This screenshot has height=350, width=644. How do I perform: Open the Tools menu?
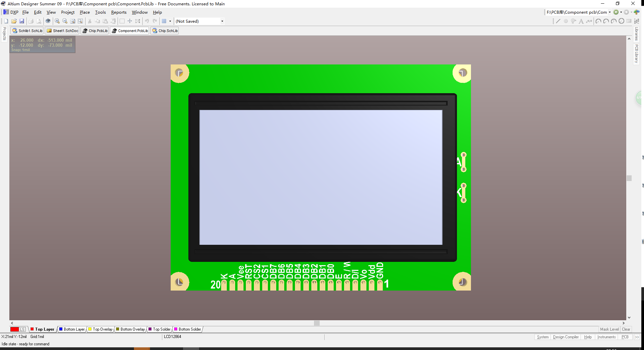coord(101,12)
